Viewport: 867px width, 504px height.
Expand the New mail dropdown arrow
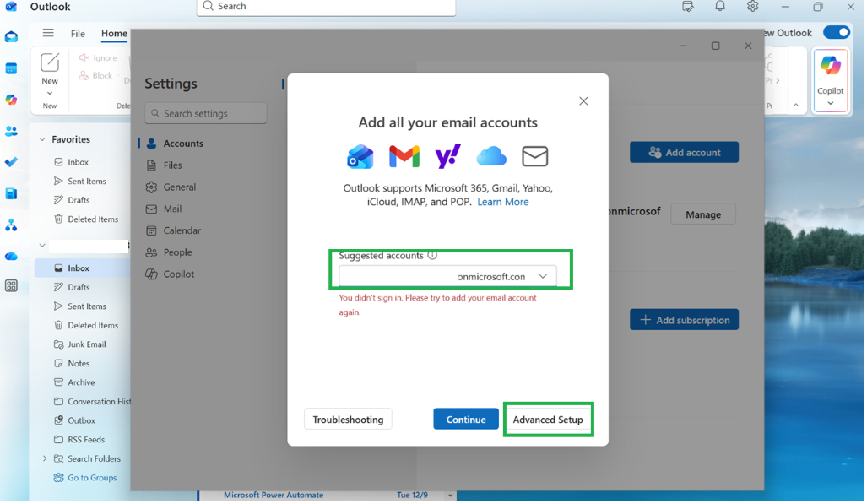pos(50,94)
